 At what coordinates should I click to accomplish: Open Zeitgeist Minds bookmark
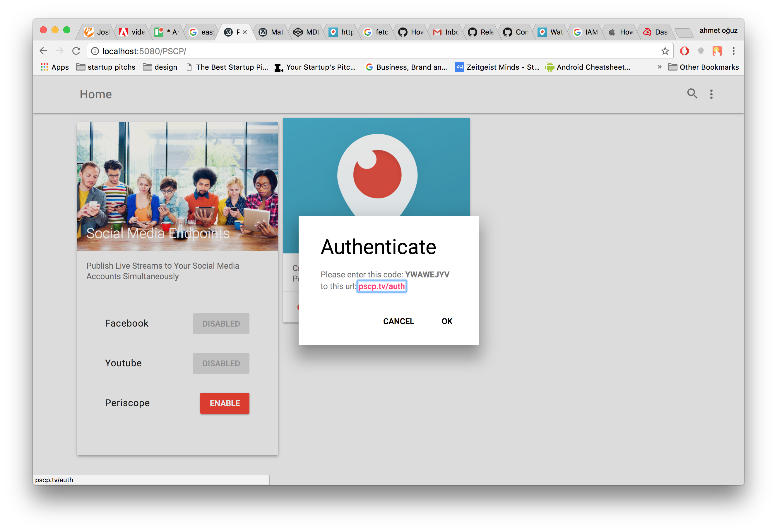pos(497,67)
